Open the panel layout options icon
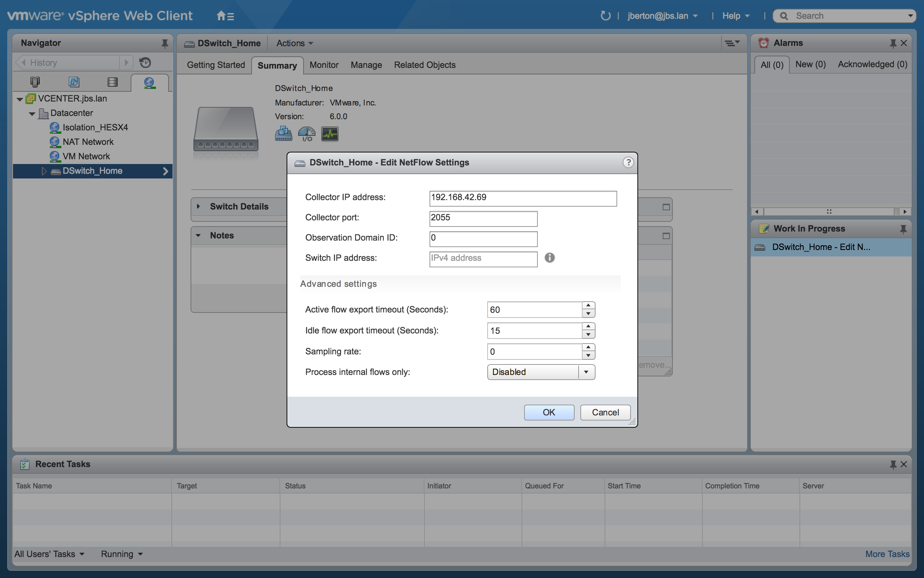This screenshot has width=924, height=578. pyautogui.click(x=732, y=43)
